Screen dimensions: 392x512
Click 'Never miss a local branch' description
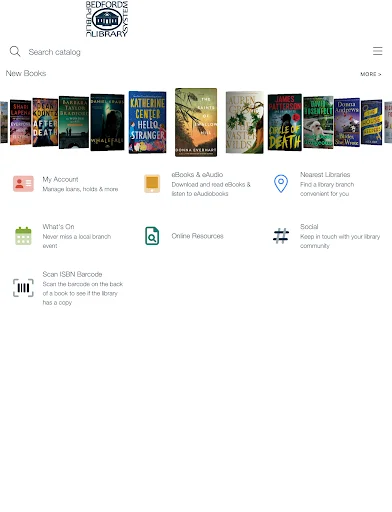(x=77, y=236)
